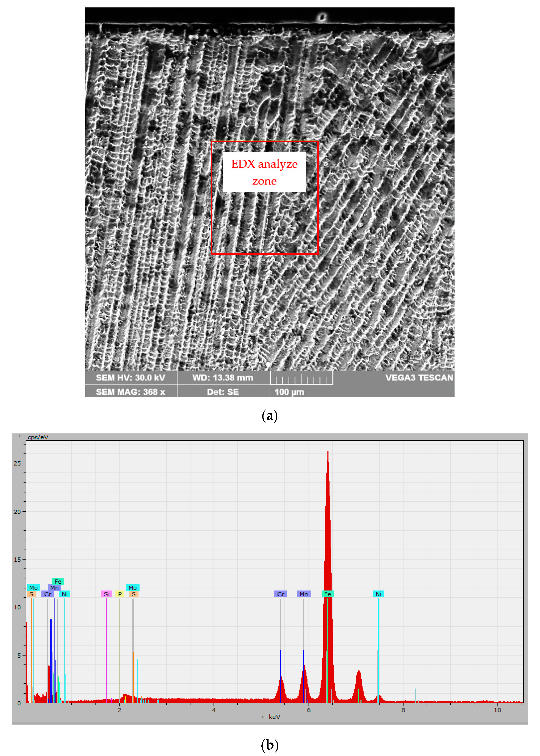Click the VEGA3 TESCAN branding text
Viewport: 540px width, 756px height.
(x=419, y=377)
